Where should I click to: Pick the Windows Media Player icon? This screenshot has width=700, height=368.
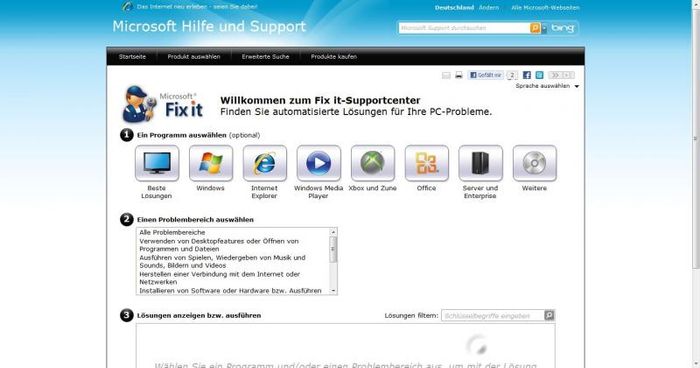coord(319,163)
